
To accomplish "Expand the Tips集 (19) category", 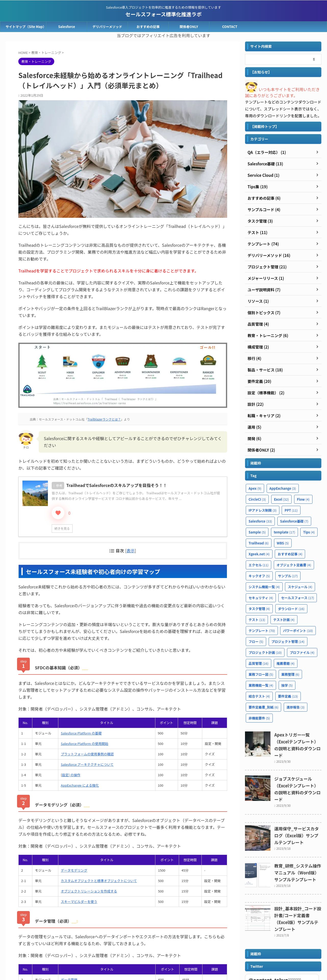I will pyautogui.click(x=283, y=186).
